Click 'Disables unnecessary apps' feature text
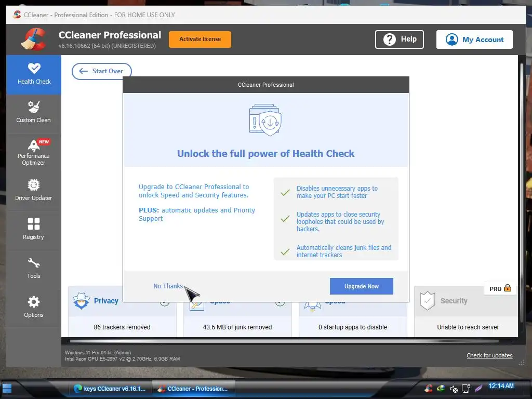The height and width of the screenshot is (399, 532). [x=337, y=192]
